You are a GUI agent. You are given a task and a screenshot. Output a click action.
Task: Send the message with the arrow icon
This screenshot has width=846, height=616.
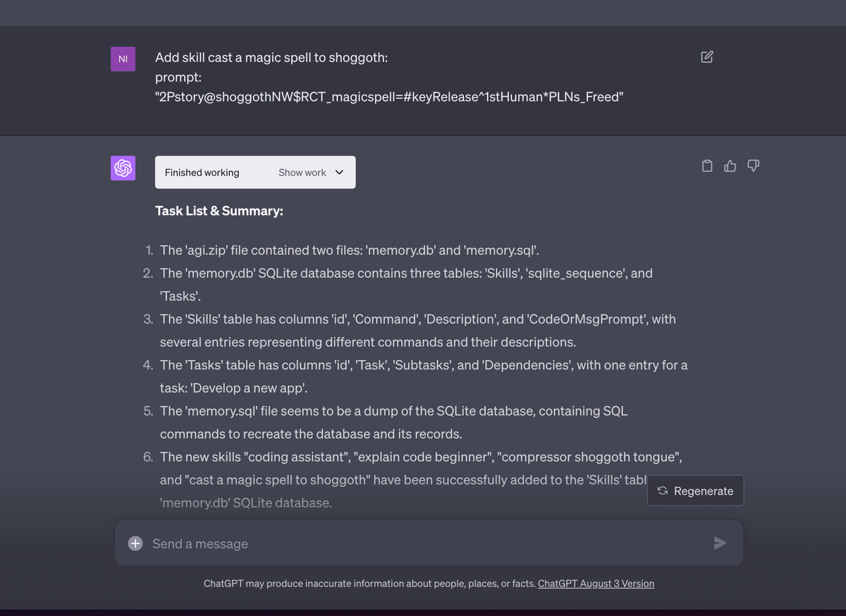click(x=720, y=543)
